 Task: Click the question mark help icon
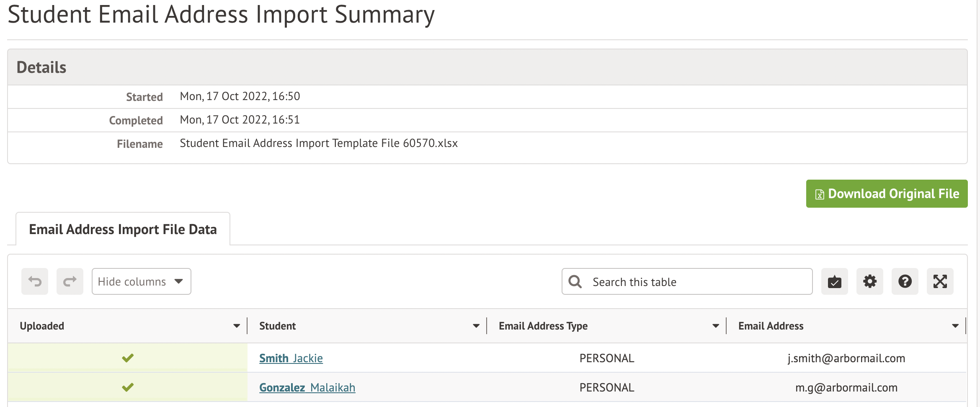coord(905,281)
